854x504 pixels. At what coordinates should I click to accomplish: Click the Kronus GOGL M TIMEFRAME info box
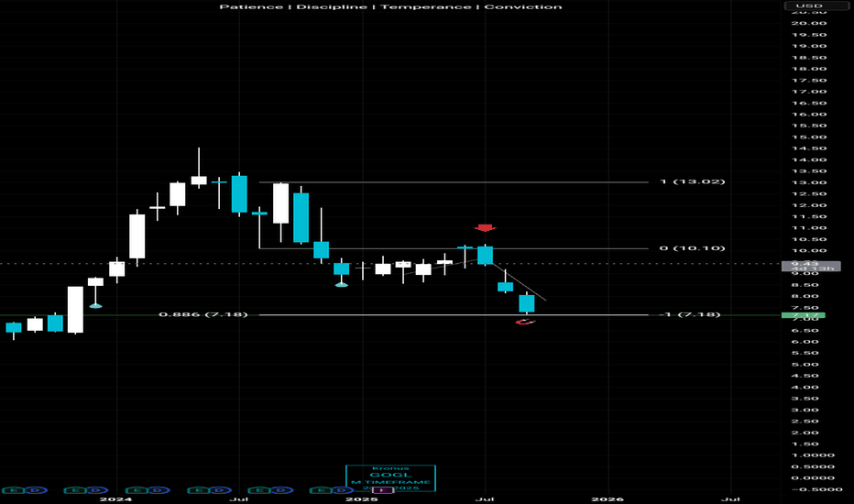point(390,477)
